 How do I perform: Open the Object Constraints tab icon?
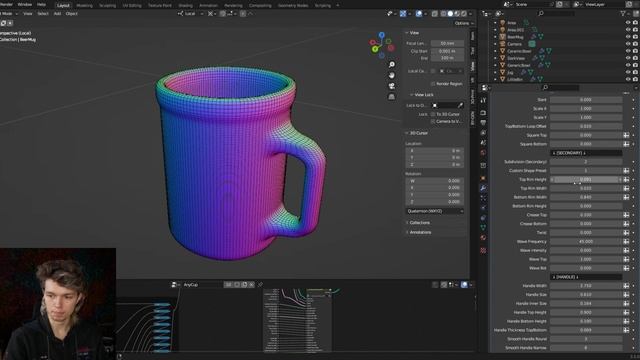pyautogui.click(x=483, y=218)
